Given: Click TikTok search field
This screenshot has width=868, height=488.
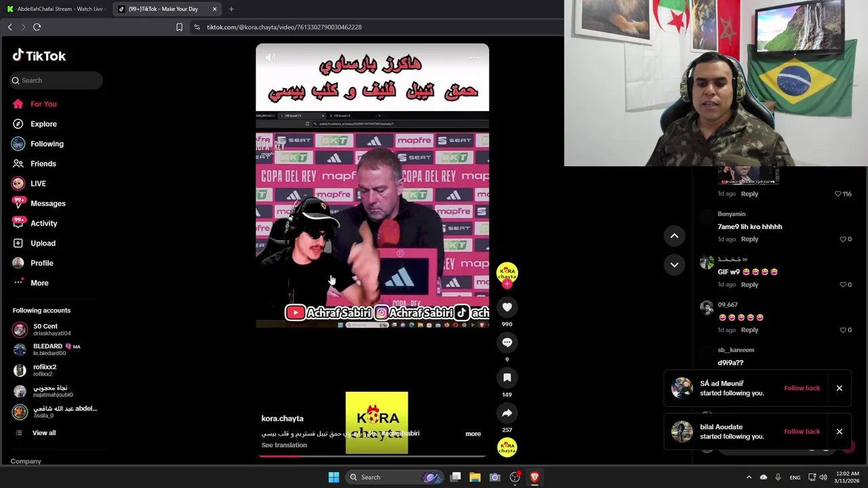Looking at the screenshot, I should [x=56, y=80].
